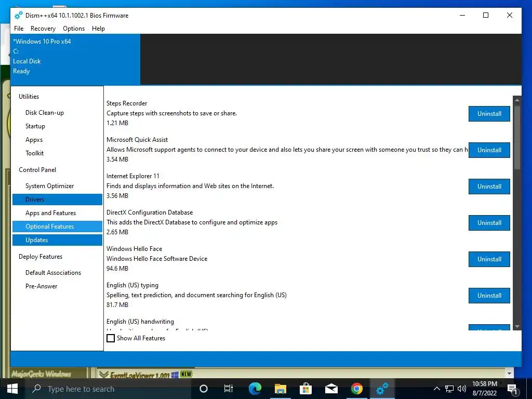532x399 pixels.
Task: Open Google Chrome from taskbar
Action: [x=356, y=389]
